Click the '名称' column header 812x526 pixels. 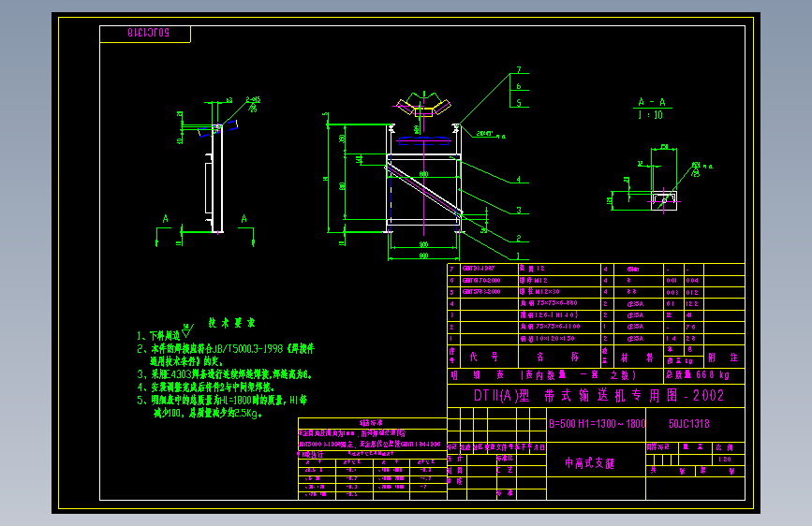[558, 357]
